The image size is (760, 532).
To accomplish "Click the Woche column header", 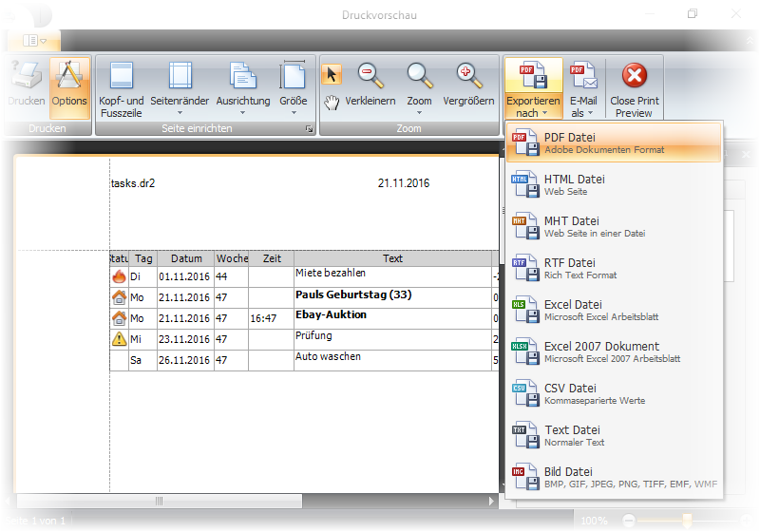I will pyautogui.click(x=232, y=258).
